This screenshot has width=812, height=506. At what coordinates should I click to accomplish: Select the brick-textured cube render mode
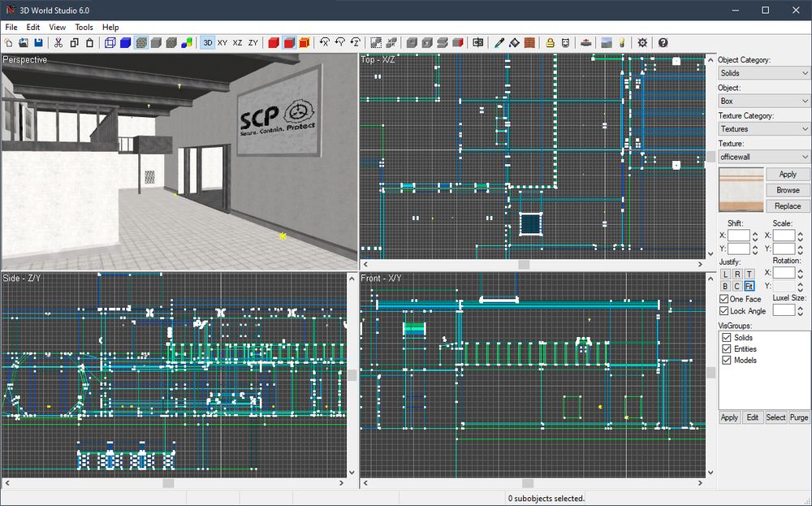pyautogui.click(x=140, y=42)
